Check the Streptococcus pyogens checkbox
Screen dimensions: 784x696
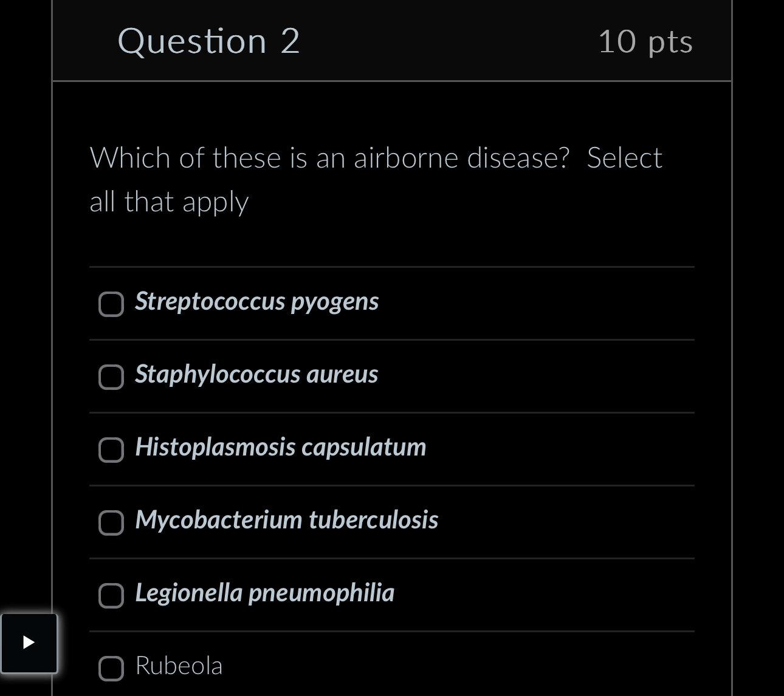[111, 304]
